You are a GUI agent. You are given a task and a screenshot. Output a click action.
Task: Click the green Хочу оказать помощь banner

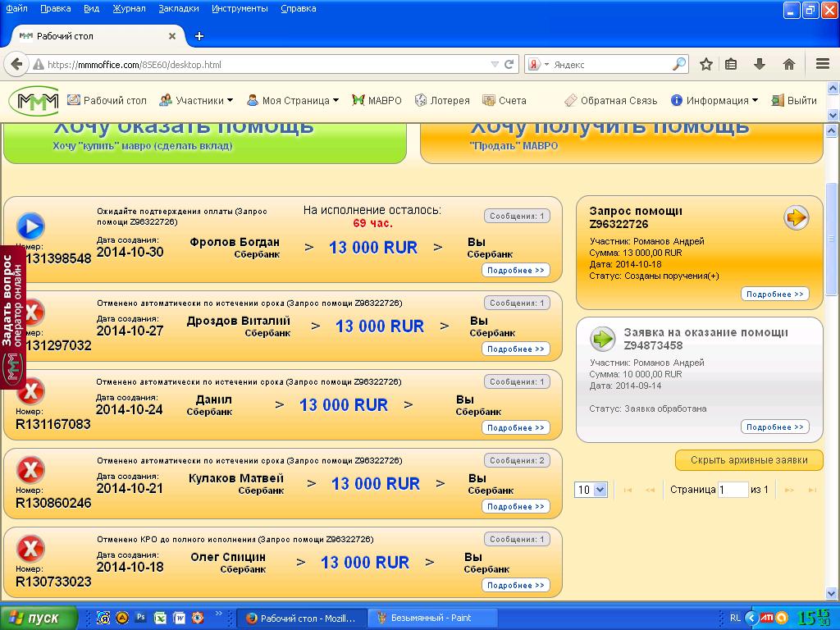coord(204,143)
